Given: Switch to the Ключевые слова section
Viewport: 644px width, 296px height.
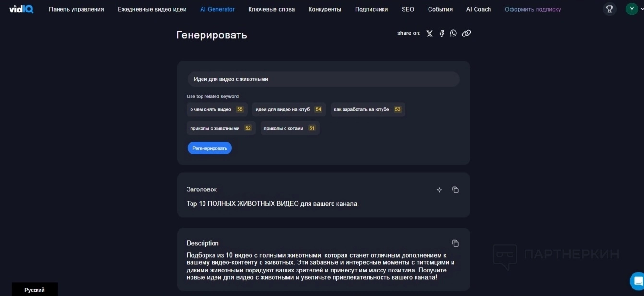Looking at the screenshot, I should point(272,9).
